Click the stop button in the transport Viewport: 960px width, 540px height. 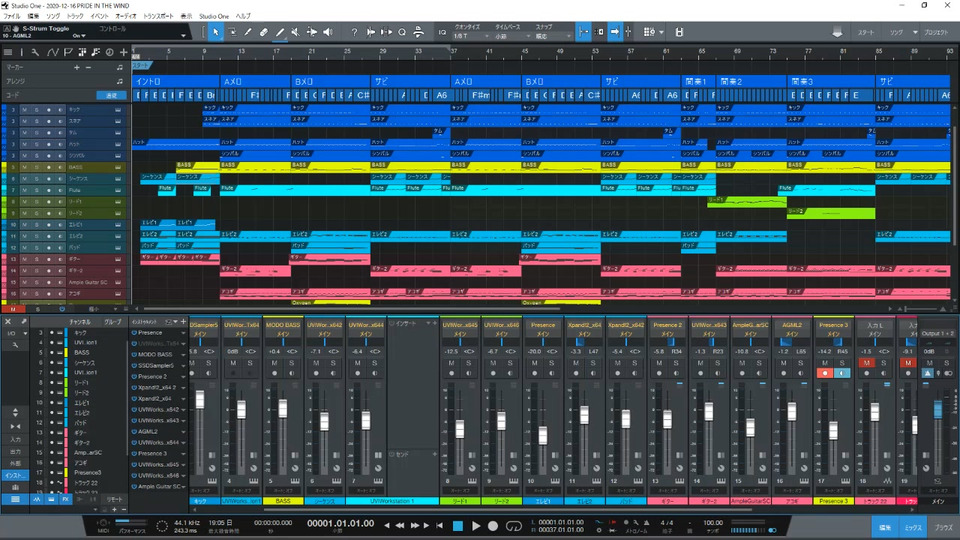[x=457, y=525]
